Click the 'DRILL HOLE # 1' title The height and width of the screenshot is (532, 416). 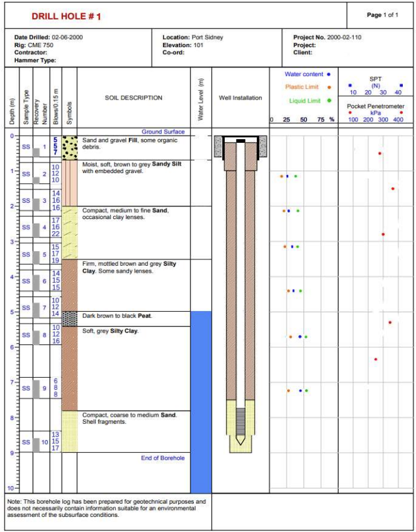click(66, 16)
